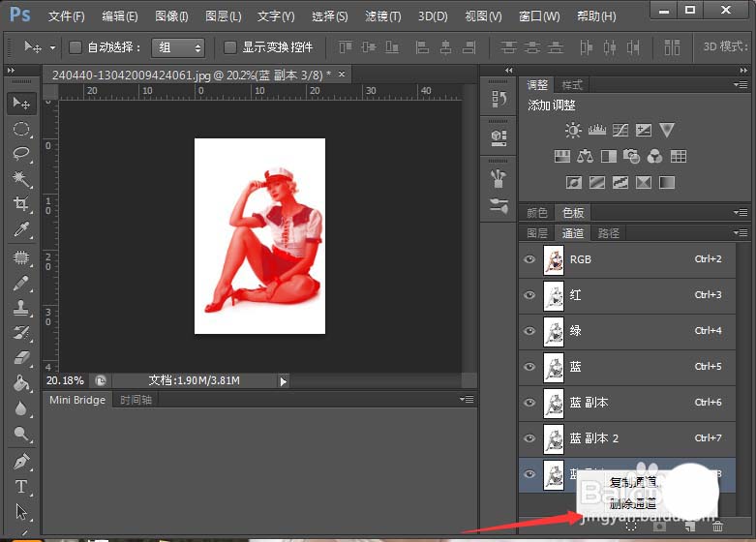Open the 滤镜(T) menu
756x542 pixels.
382,16
